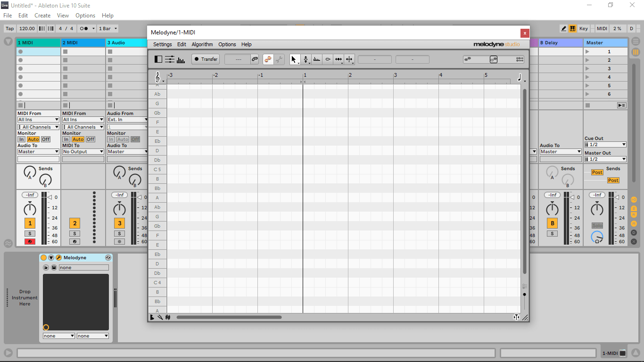Toggle track 2 activator button

click(74, 223)
